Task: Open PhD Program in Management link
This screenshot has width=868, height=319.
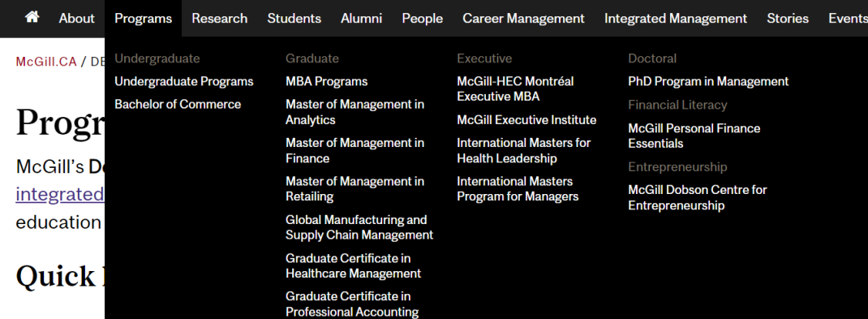Action: pos(708,81)
